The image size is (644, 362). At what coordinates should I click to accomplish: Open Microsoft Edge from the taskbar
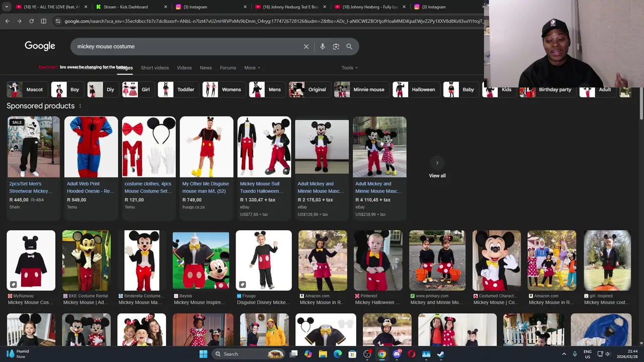tap(338, 354)
